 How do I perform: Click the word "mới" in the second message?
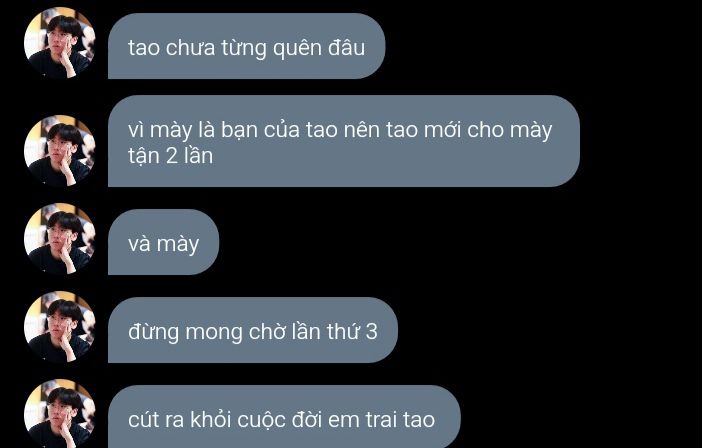442,130
